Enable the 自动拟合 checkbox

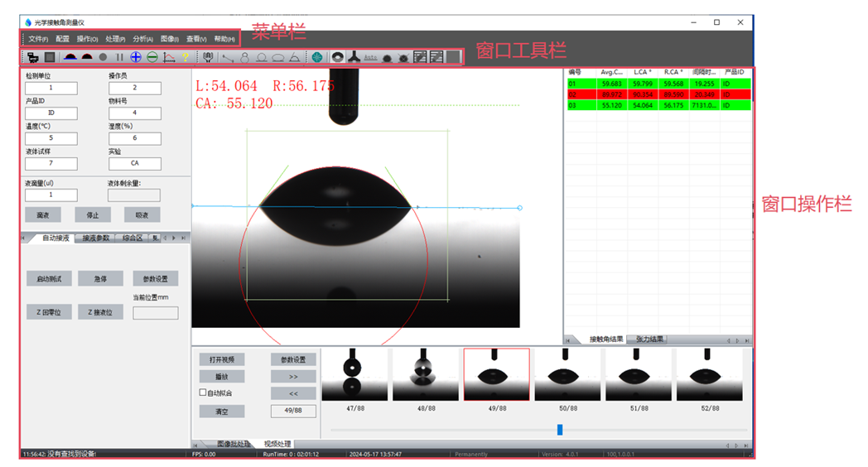tap(204, 392)
